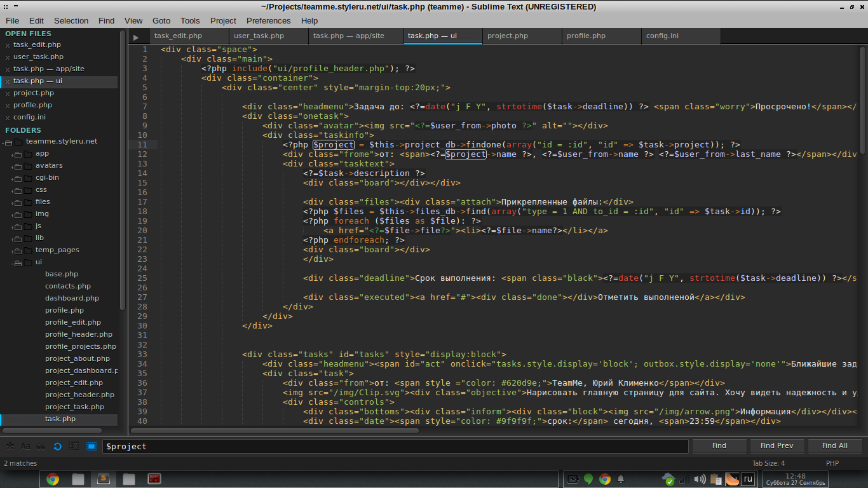Click the search field containing $project
Image resolution: width=868 pixels, height=488 pixels.
pos(394,446)
